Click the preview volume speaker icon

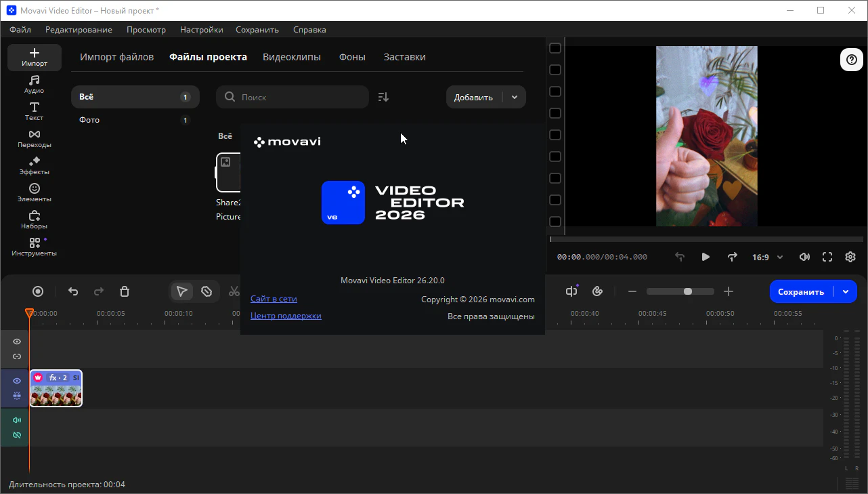coord(804,257)
